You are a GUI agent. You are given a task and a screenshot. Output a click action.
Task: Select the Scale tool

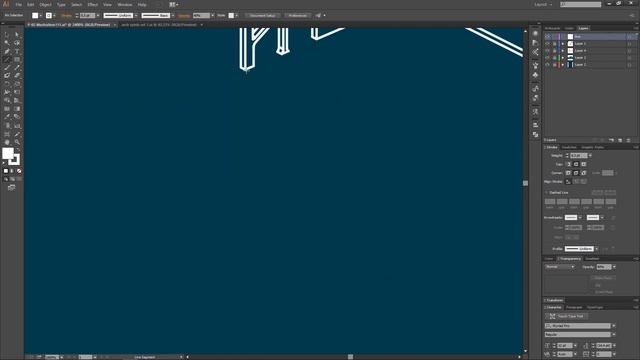[x=17, y=84]
